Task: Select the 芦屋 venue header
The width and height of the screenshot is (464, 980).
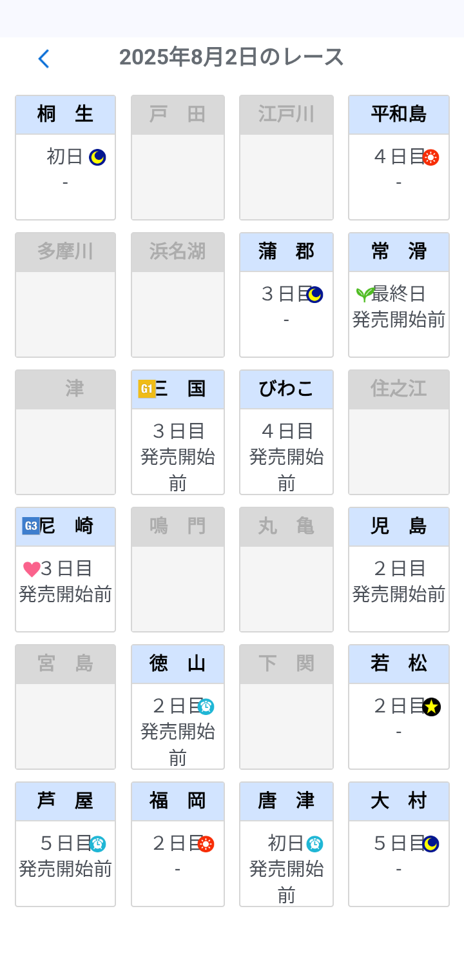Action: [x=65, y=801]
